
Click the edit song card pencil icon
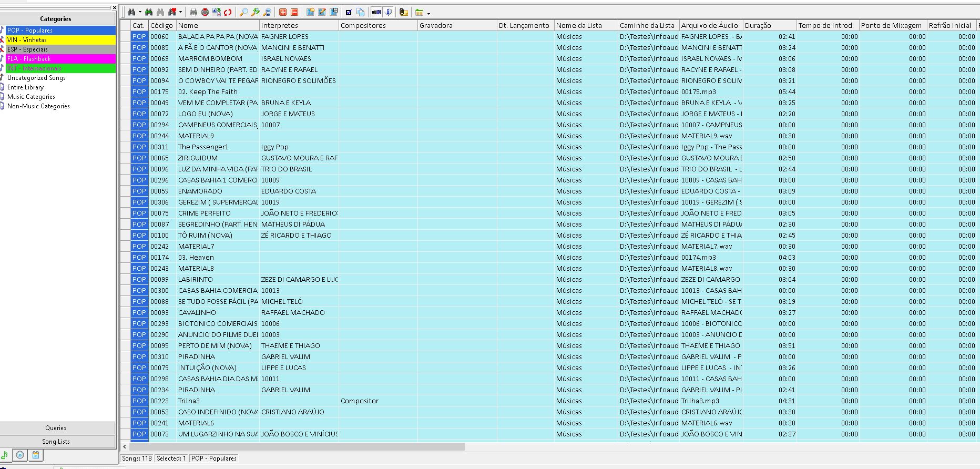click(x=322, y=12)
